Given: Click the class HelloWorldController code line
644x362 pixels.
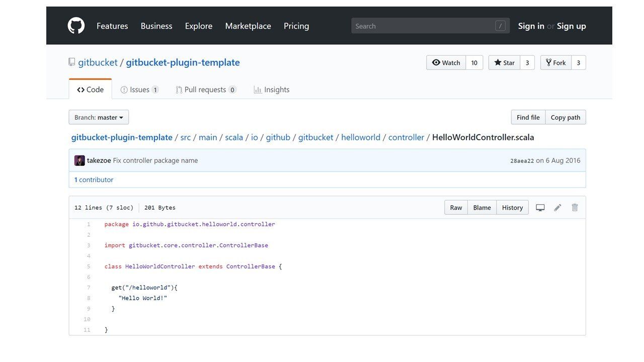Looking at the screenshot, I should (x=193, y=266).
